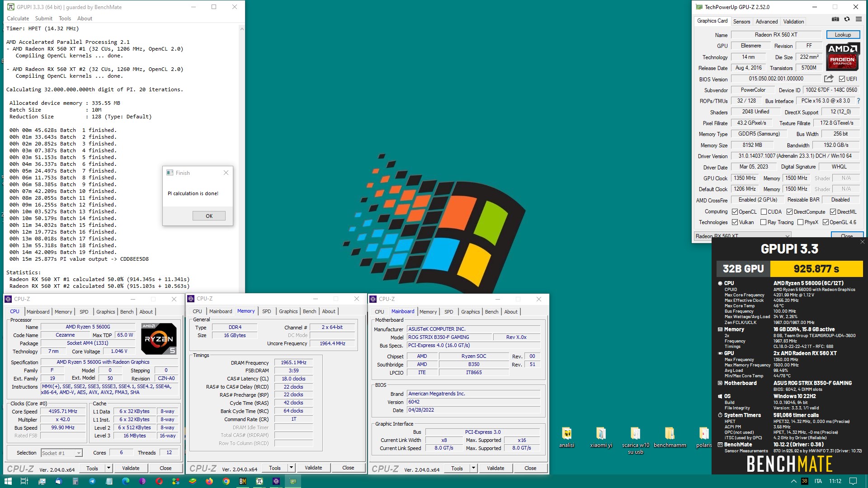Expand the Tools arrow in the Mainboard tab window
The width and height of the screenshot is (868, 488).
pos(473,468)
